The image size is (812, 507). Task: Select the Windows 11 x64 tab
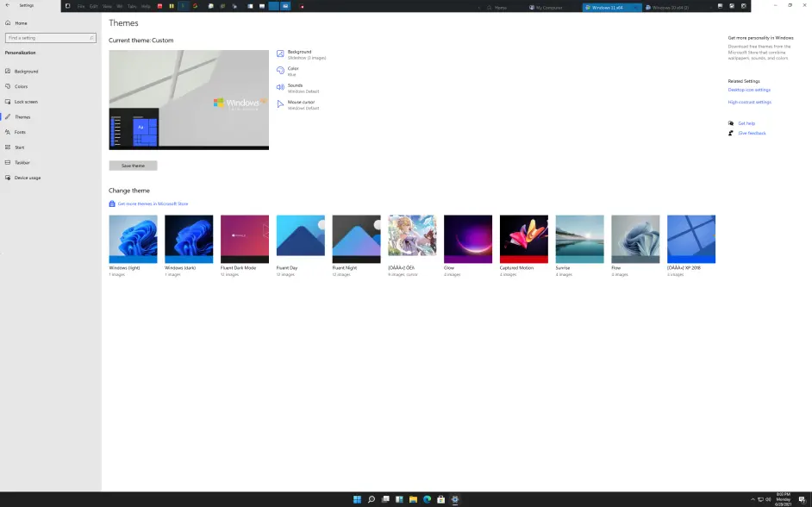tap(612, 8)
